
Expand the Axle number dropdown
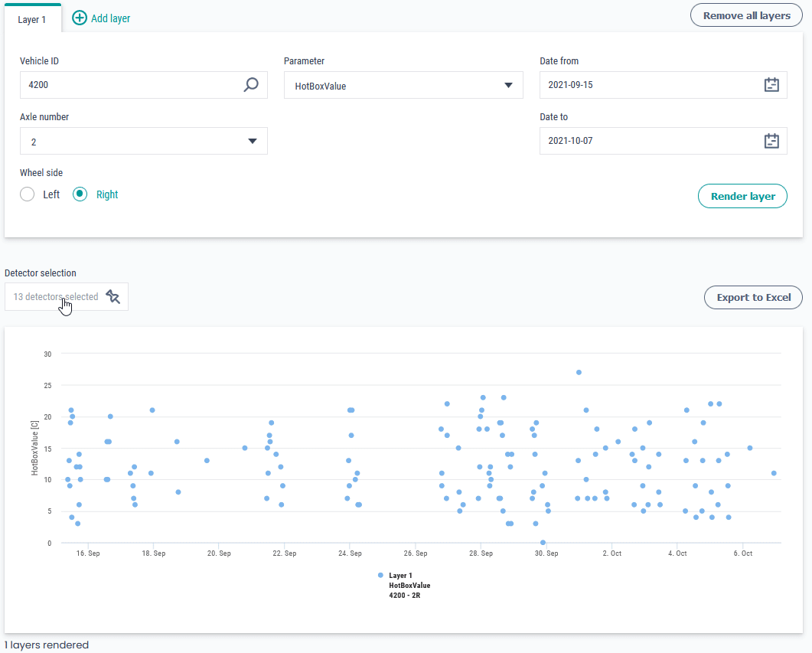coord(252,142)
